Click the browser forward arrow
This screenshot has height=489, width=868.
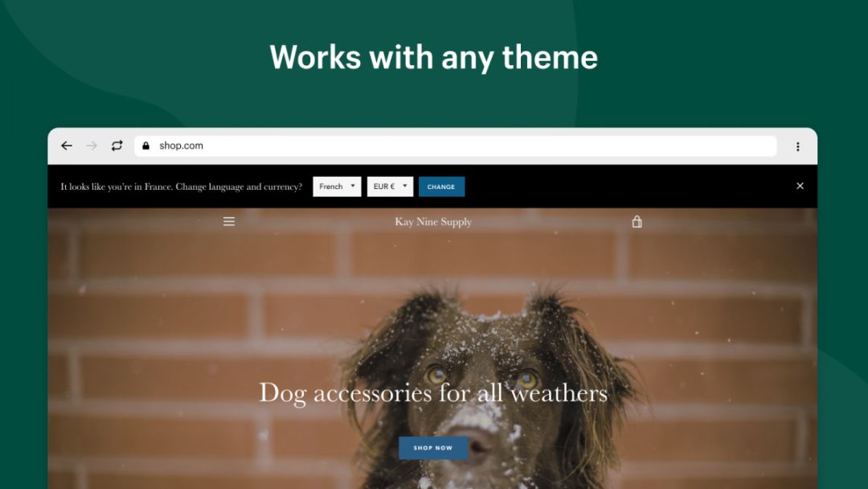click(92, 146)
